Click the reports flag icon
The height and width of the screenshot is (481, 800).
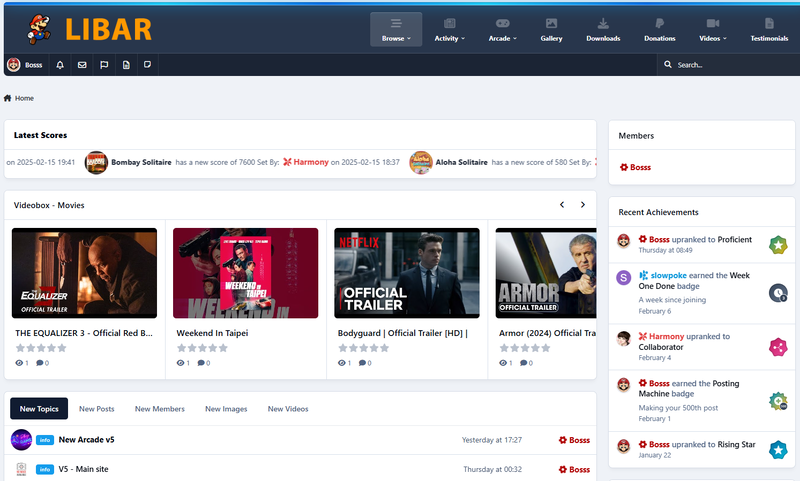[104, 65]
